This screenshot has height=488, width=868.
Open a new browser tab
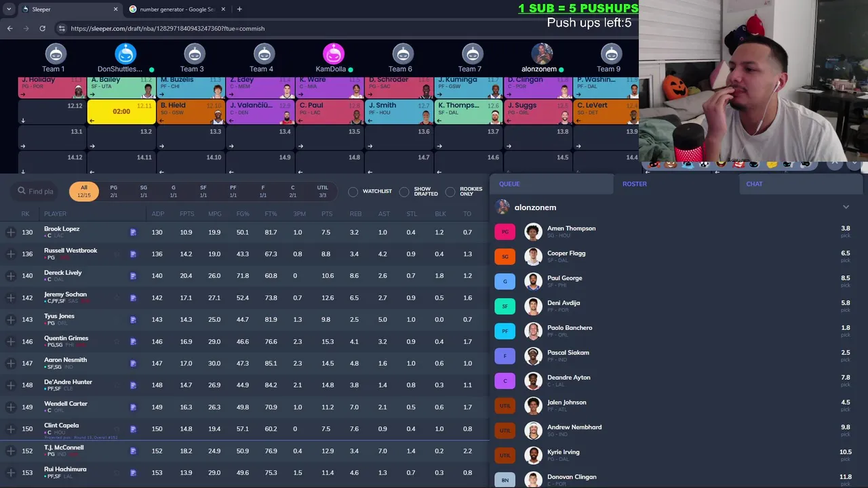coord(239,9)
